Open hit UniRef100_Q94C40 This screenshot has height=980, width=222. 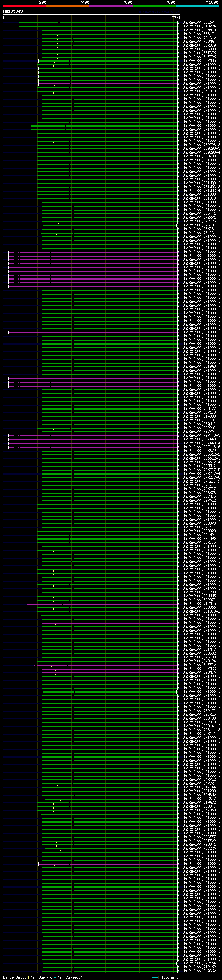(199, 38)
